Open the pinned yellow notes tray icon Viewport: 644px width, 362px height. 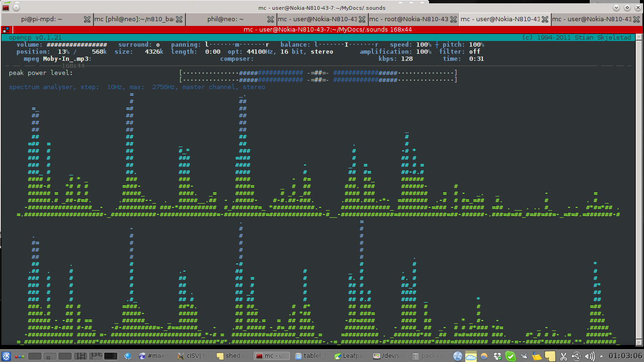(x=537, y=356)
